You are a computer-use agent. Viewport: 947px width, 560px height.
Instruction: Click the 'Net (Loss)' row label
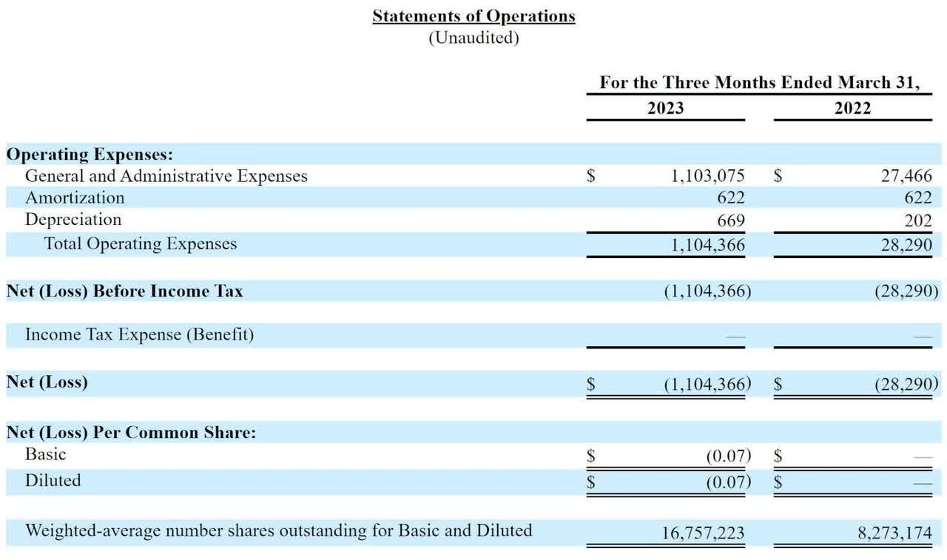coord(47,382)
